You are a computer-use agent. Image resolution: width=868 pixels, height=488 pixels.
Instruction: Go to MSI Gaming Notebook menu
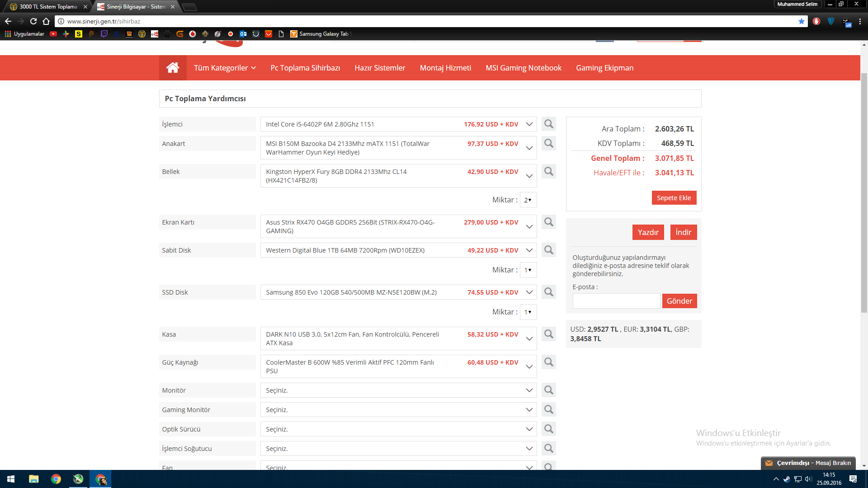[x=523, y=68]
